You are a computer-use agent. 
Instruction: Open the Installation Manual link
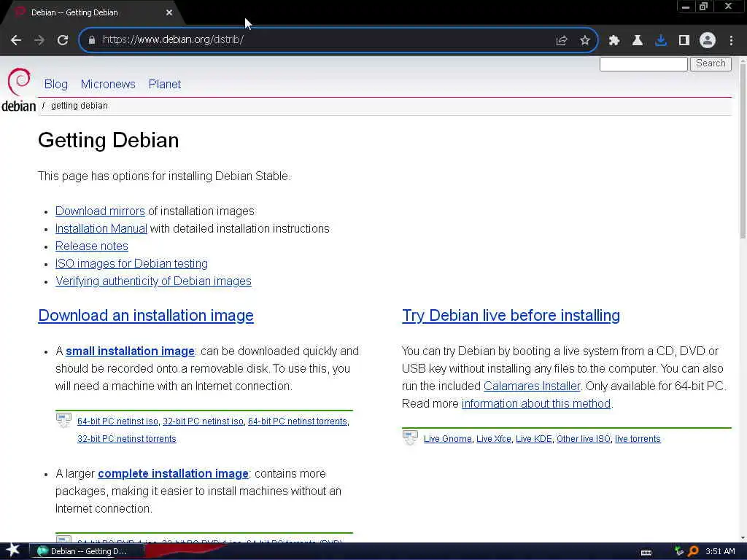tap(101, 228)
